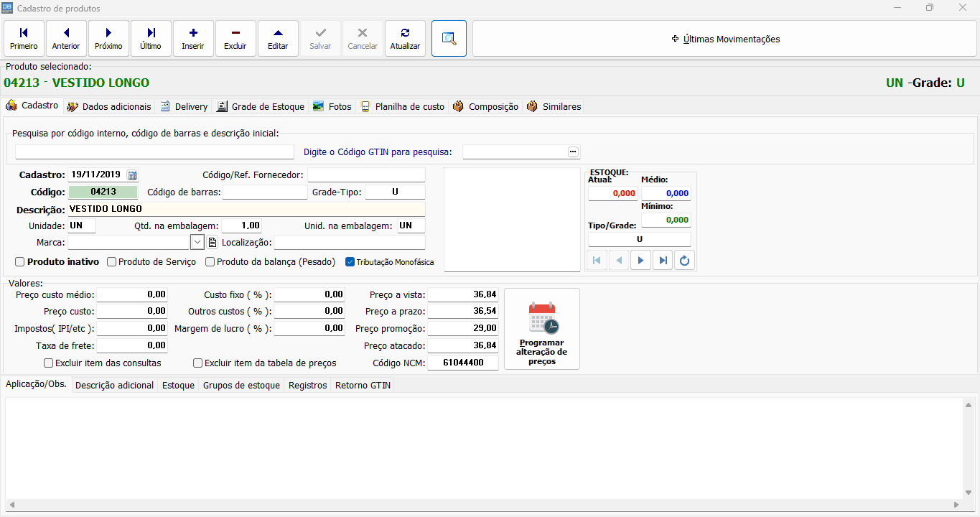The width and height of the screenshot is (980, 517).
Task: Click the stock navigator first-record arrow
Action: pos(597,260)
